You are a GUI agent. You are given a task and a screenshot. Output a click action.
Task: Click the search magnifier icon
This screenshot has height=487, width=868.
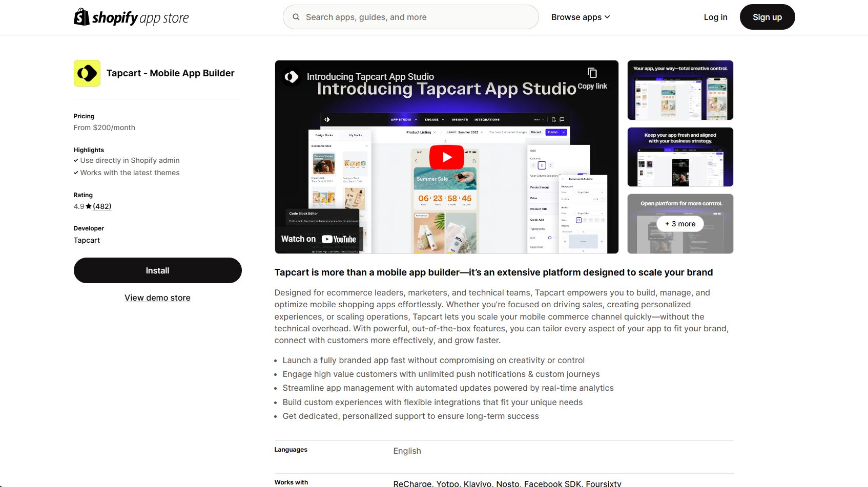pyautogui.click(x=296, y=17)
